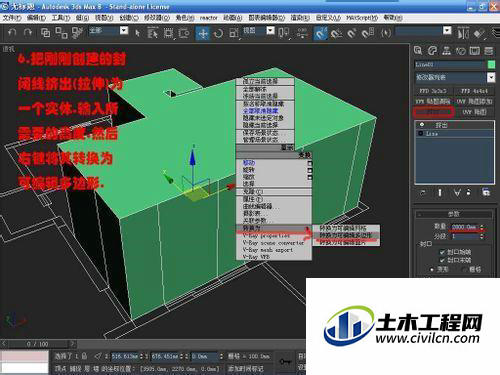Click Remove Modifier from stack icon
The width and height of the screenshot is (500, 375).
[469, 192]
